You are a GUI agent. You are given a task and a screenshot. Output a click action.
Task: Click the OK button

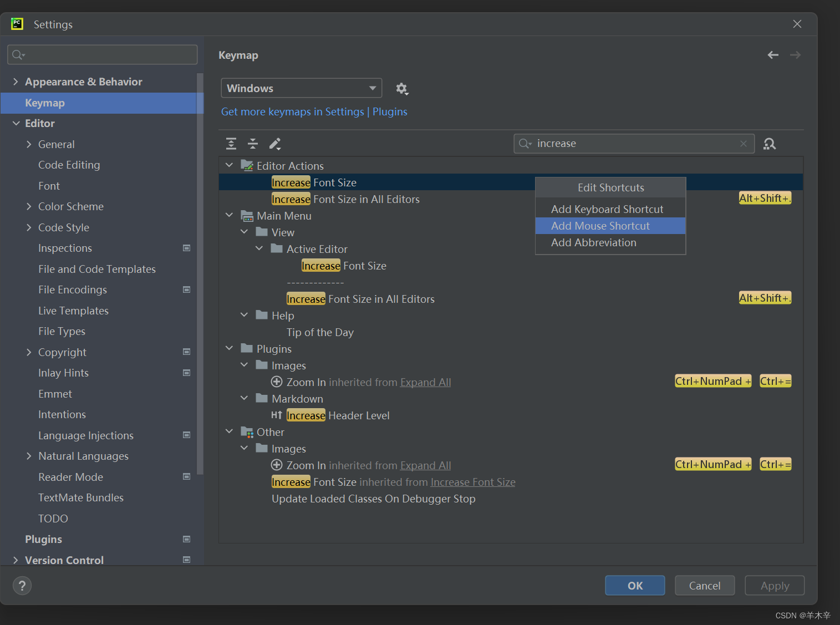[x=635, y=586]
